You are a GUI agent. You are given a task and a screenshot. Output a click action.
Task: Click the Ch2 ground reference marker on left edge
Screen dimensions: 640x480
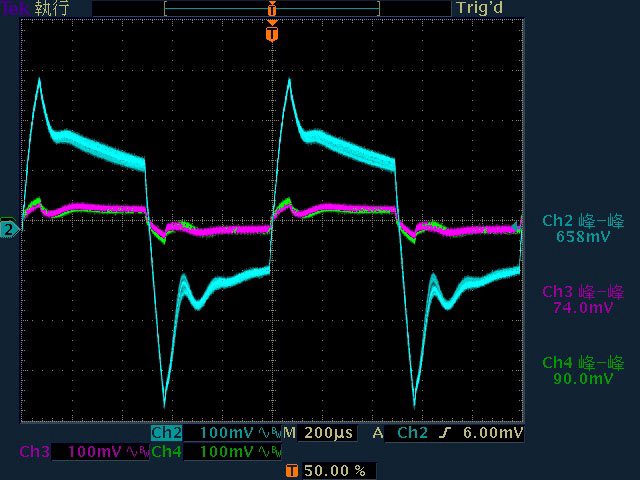pos(9,229)
